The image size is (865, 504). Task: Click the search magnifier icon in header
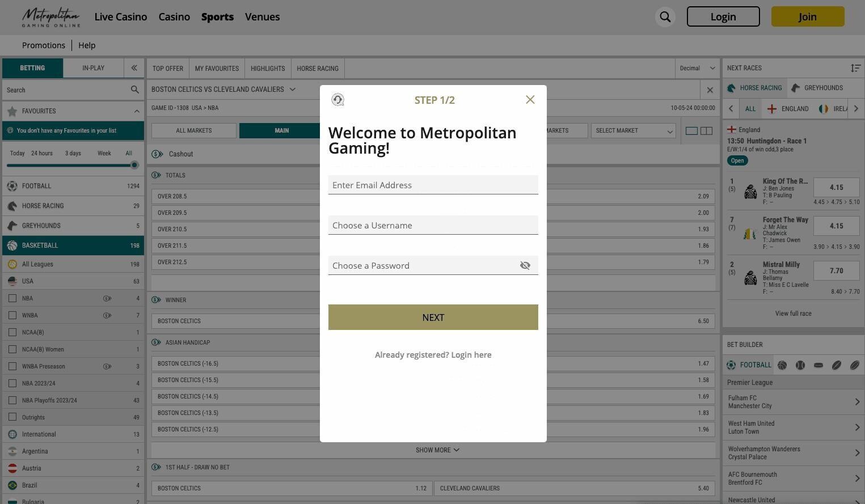click(665, 17)
